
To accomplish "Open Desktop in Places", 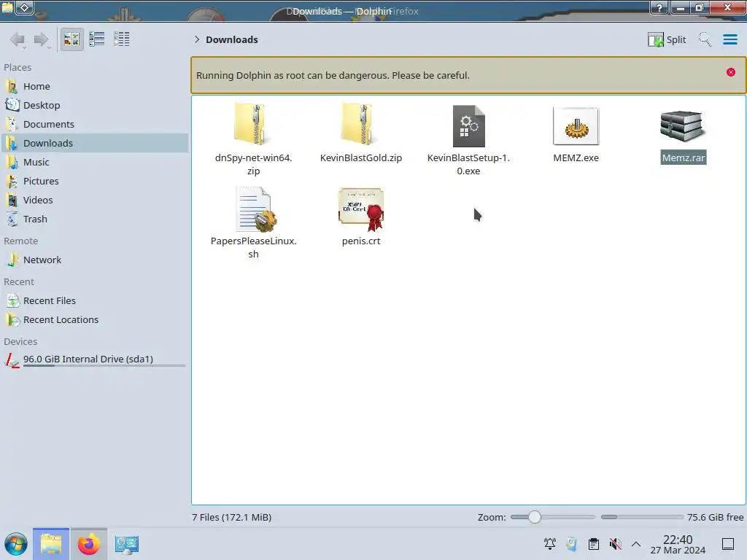I will coord(94,105).
